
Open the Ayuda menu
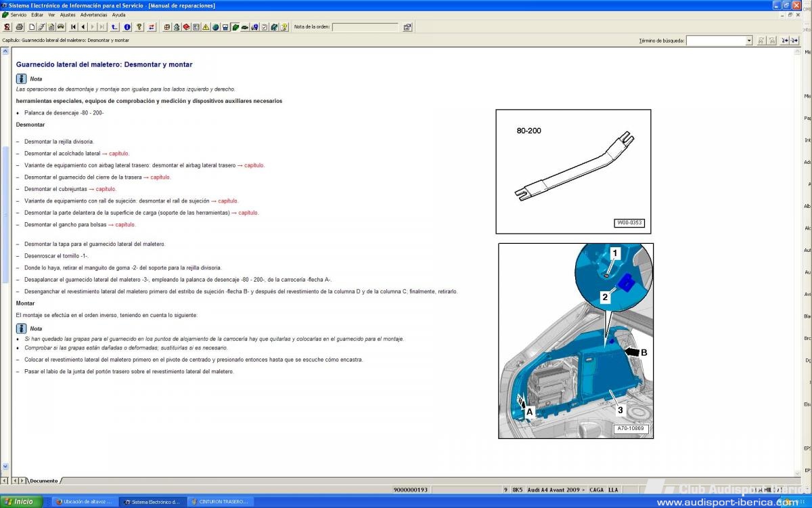[118, 14]
